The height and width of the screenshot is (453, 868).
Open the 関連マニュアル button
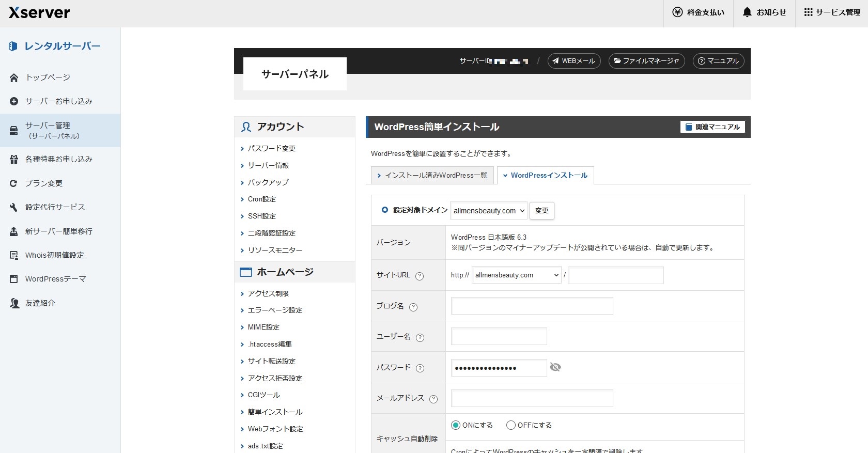[712, 127]
